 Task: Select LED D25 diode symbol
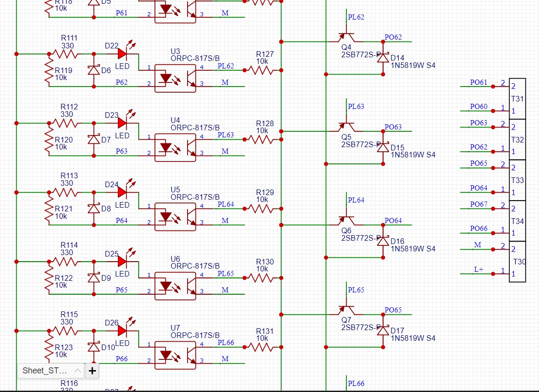[x=122, y=262]
